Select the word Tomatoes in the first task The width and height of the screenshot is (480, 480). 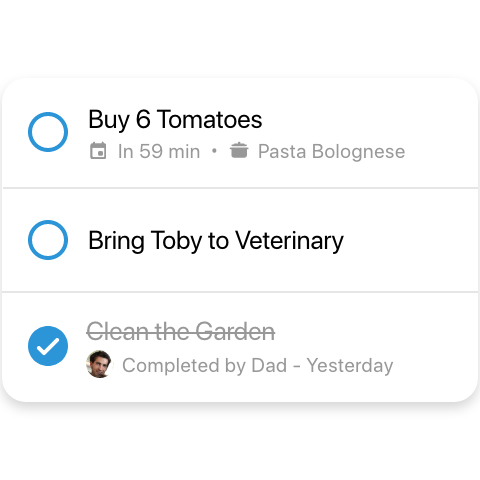pyautogui.click(x=210, y=119)
